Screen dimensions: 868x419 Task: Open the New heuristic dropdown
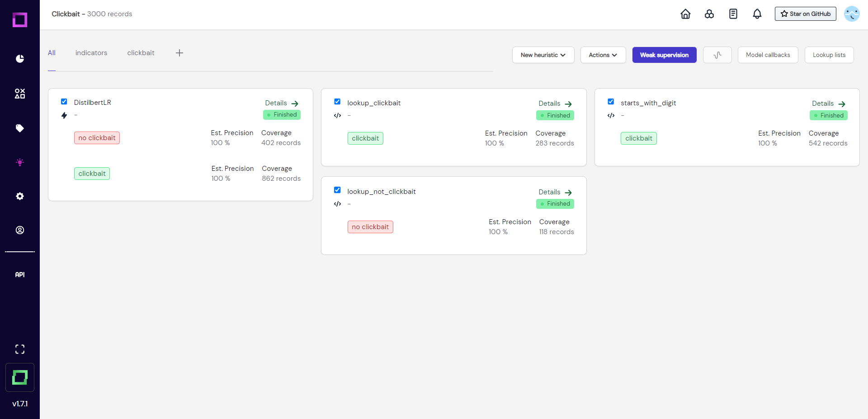(x=543, y=55)
